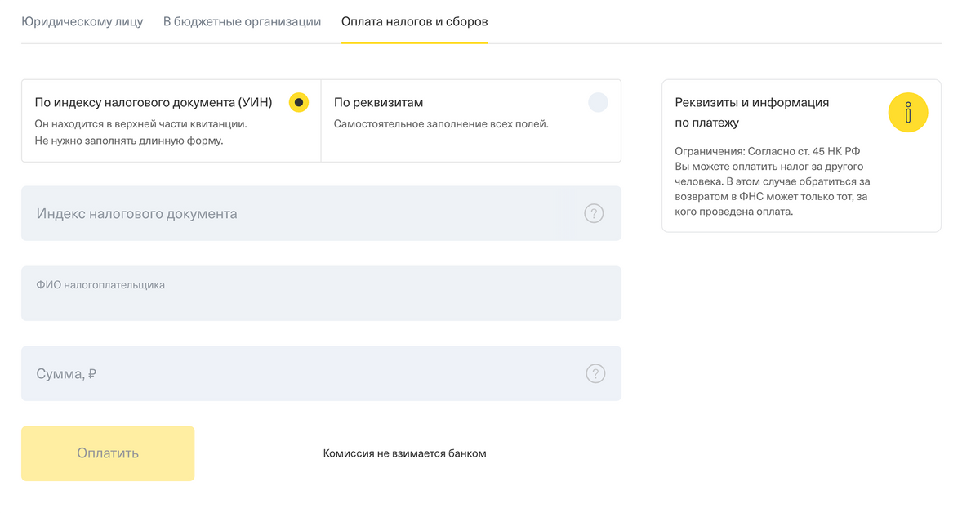Click the Не нужно заполнять длинную форму hint
The height and width of the screenshot is (513, 980).
[x=129, y=141]
